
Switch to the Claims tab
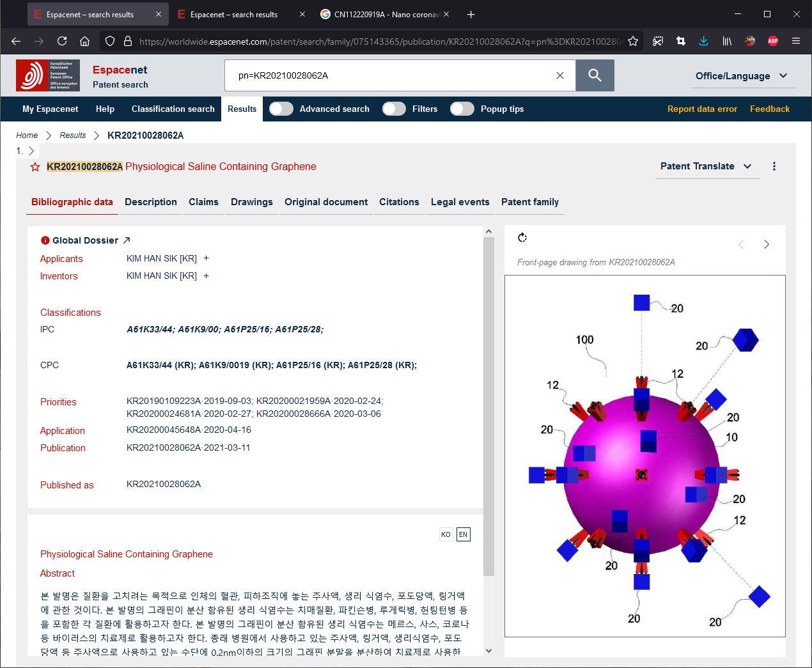click(x=203, y=202)
